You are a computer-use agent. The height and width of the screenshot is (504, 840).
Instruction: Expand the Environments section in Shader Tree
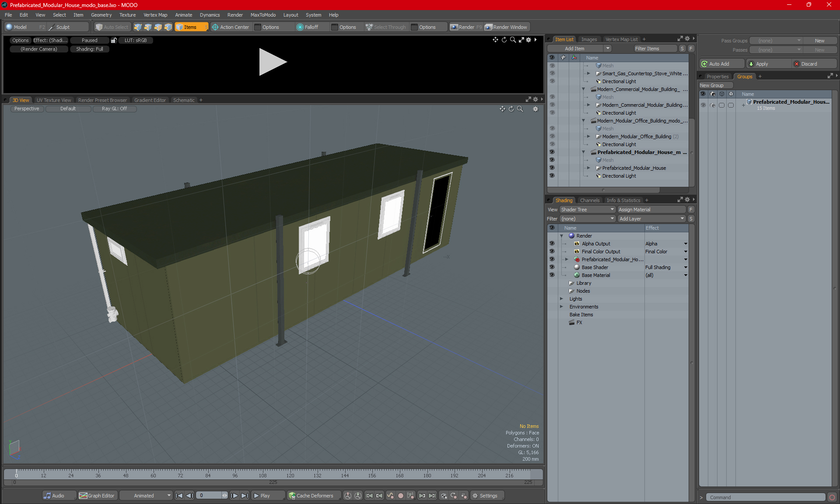(x=560, y=307)
